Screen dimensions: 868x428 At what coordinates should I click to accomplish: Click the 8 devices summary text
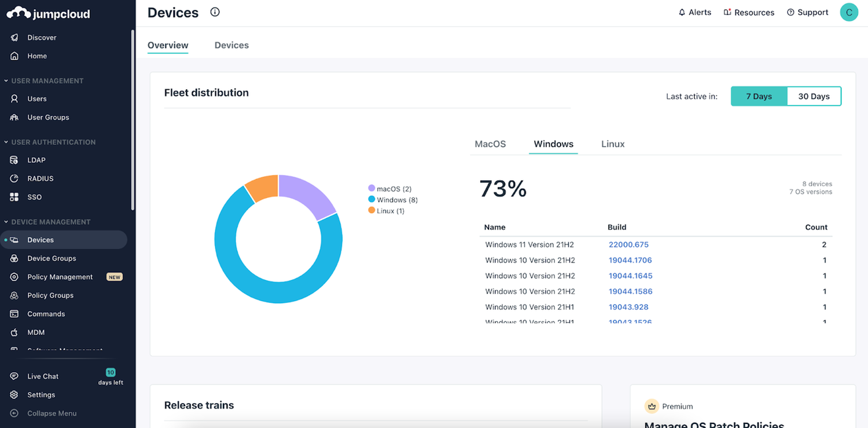817,184
